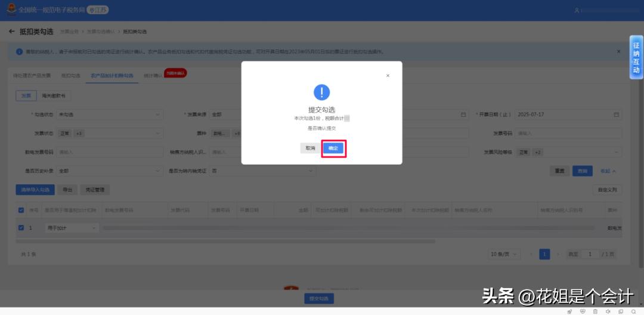The height and width of the screenshot is (315, 644).
Task: Select the 农产品加计扣除勾选 tab
Action: coord(112,76)
